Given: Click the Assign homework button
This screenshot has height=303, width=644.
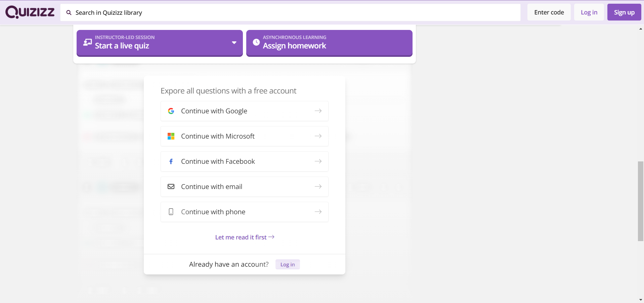Looking at the screenshot, I should point(329,43).
